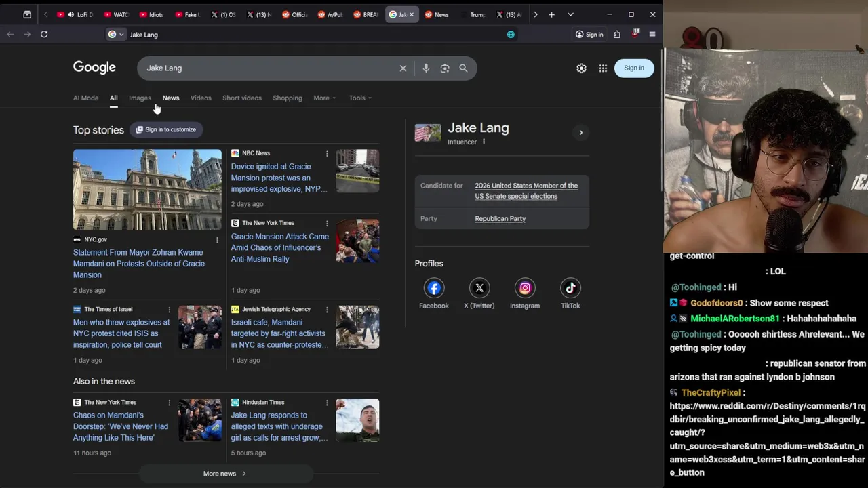
Task: Open options for Hindustan Times story
Action: [327, 402]
